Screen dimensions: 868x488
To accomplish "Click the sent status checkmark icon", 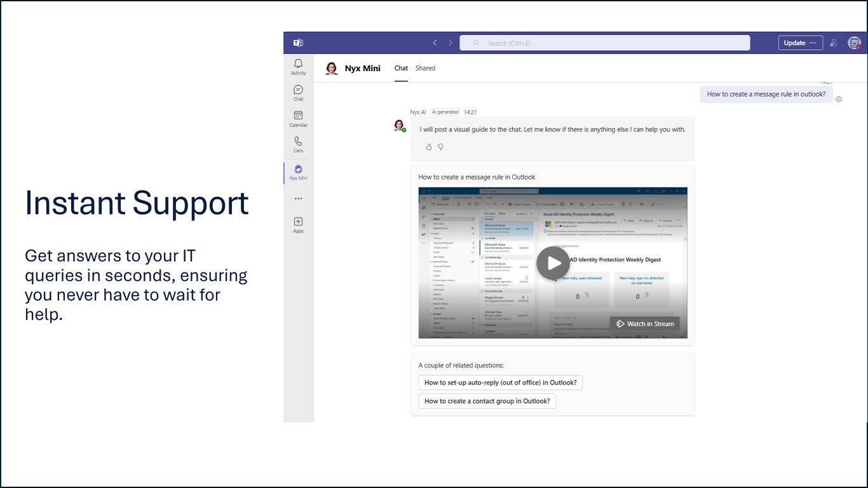I will (x=839, y=99).
